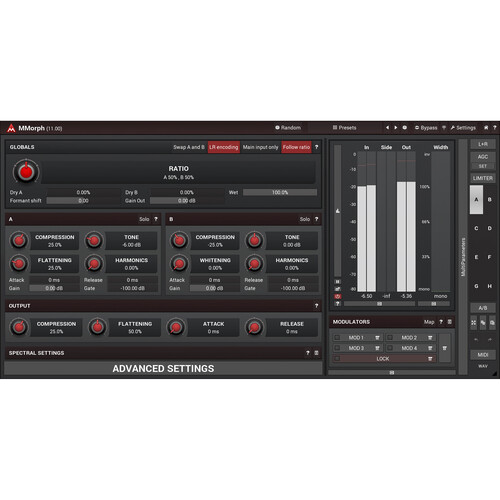The image size is (500, 500).
Task: Expand the MultiParameters vertical panel
Action: coord(463,257)
